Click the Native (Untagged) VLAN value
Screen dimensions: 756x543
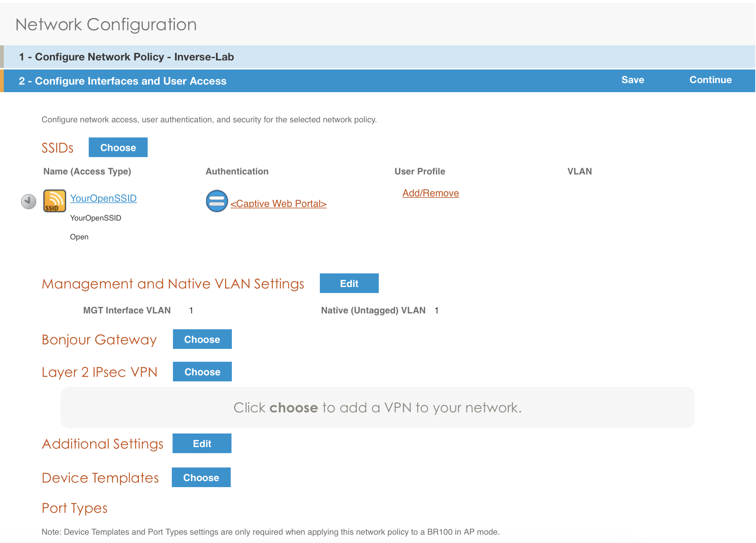[x=437, y=310]
